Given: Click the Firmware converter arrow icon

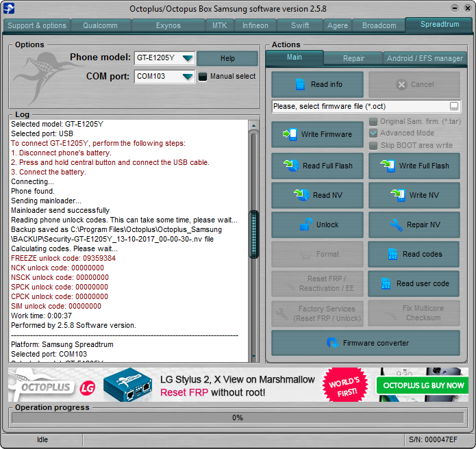Looking at the screenshot, I should click(x=332, y=343).
